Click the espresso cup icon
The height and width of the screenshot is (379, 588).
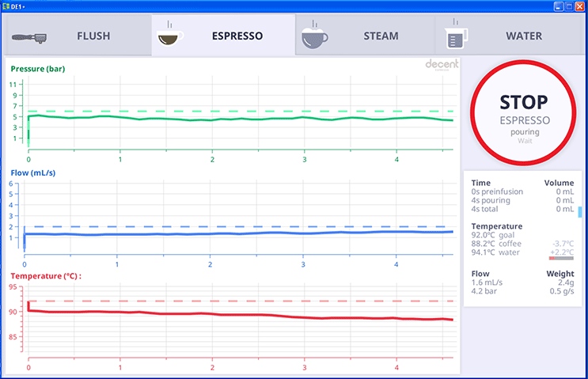point(170,34)
